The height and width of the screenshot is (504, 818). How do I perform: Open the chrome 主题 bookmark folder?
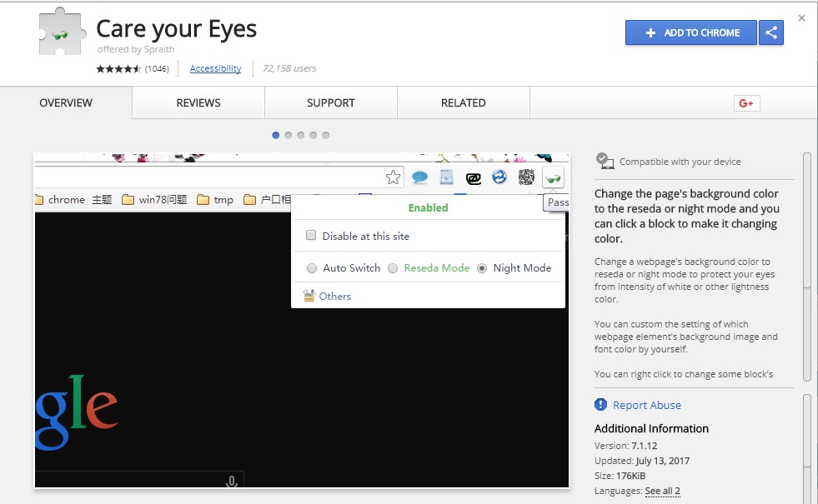pos(73,200)
